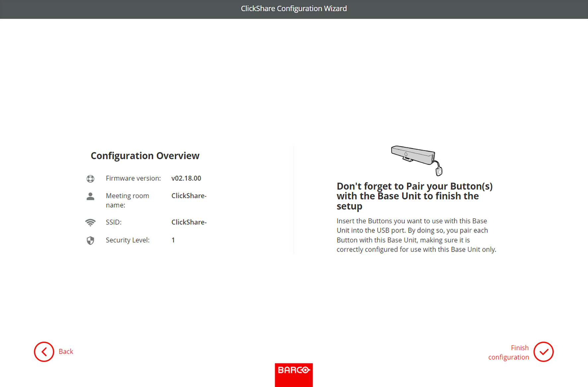Click the Firmware version label
The height and width of the screenshot is (387, 588).
point(133,178)
